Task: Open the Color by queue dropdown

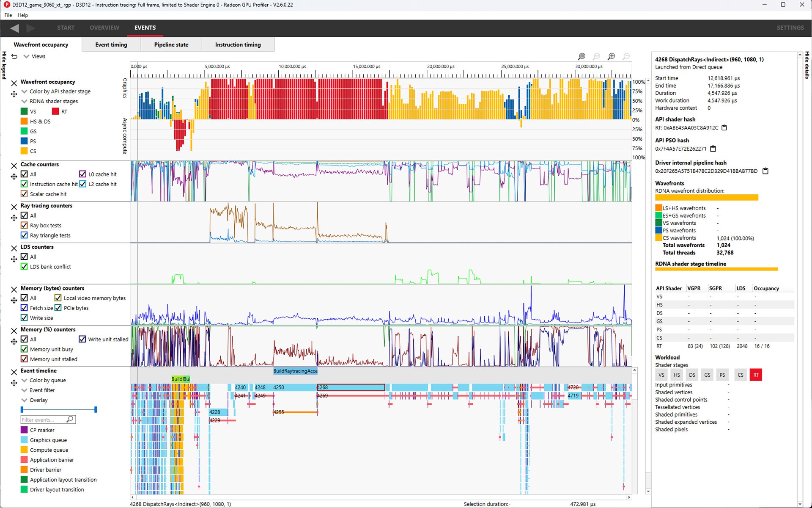Action: (x=25, y=380)
